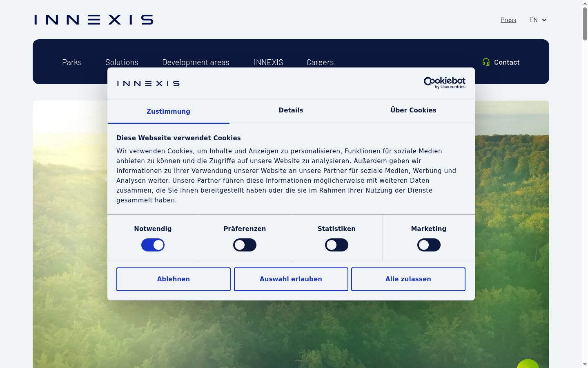Click the headset icon next to Contact
This screenshot has width=588, height=368.
(x=486, y=62)
